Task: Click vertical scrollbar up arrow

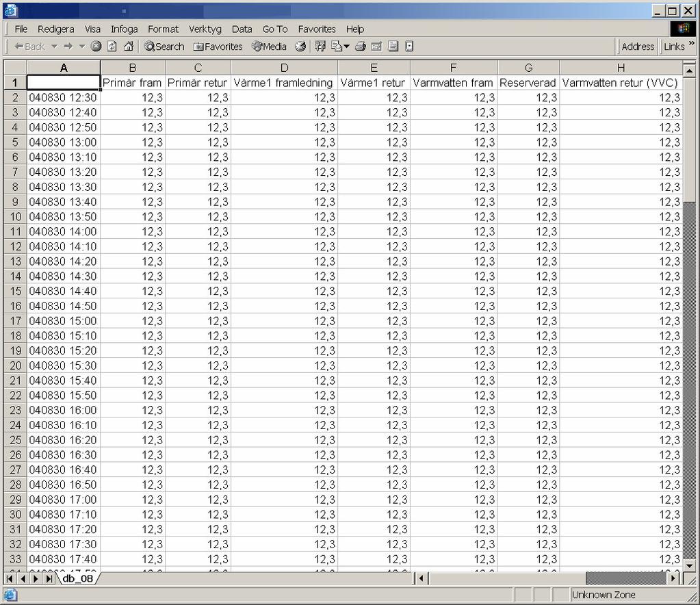Action: (x=689, y=70)
